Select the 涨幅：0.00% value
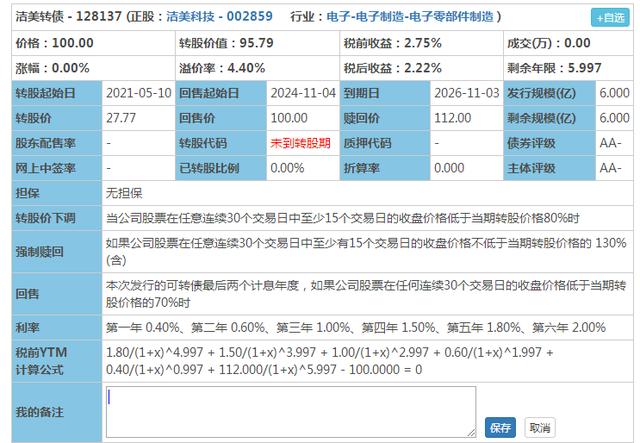Screen dimensions: 640x443 click(53, 68)
